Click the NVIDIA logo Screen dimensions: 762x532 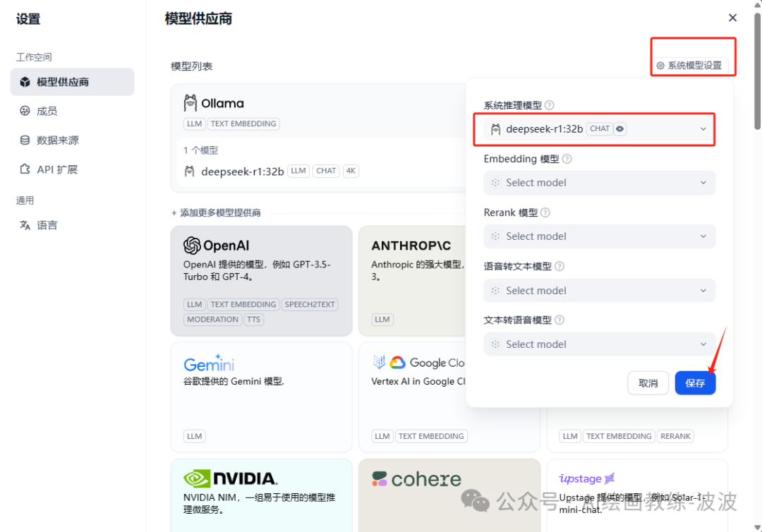230,478
